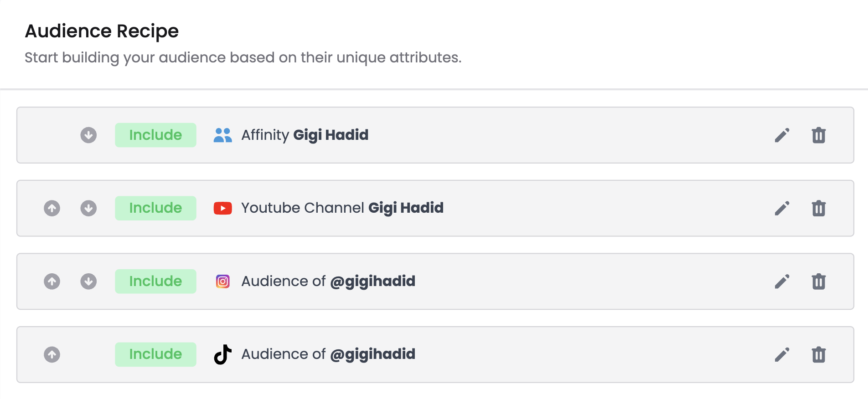Move Affinity Gigi Hadid rule down
The height and width of the screenshot is (399, 868).
tap(88, 135)
